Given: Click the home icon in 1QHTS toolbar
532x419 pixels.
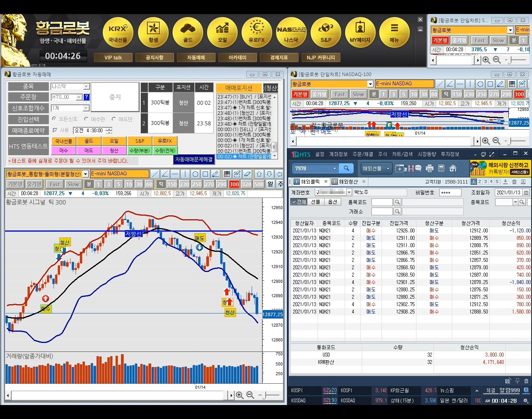Looking at the screenshot, I should (453, 168).
